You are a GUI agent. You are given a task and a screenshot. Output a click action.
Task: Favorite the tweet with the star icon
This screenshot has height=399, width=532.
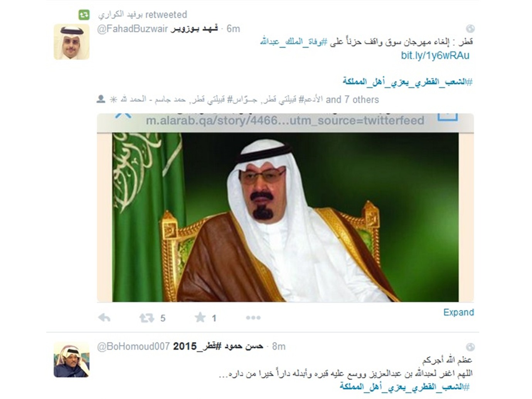point(200,318)
